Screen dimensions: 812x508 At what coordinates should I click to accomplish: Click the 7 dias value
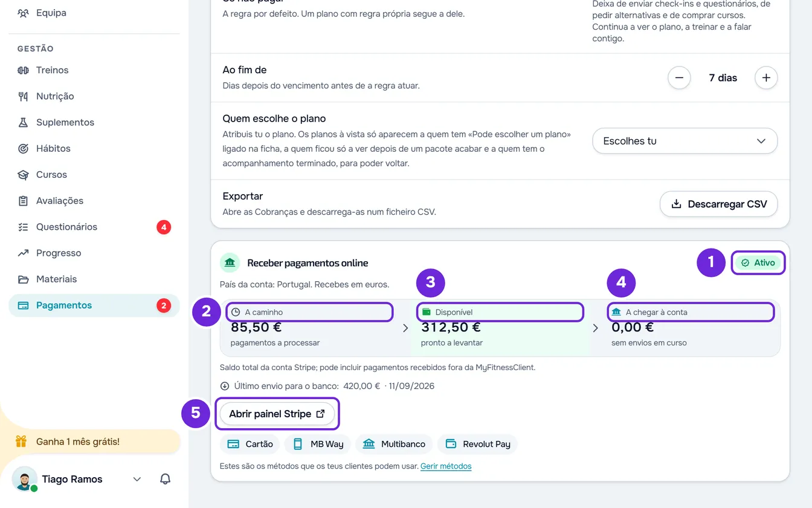[x=723, y=77]
